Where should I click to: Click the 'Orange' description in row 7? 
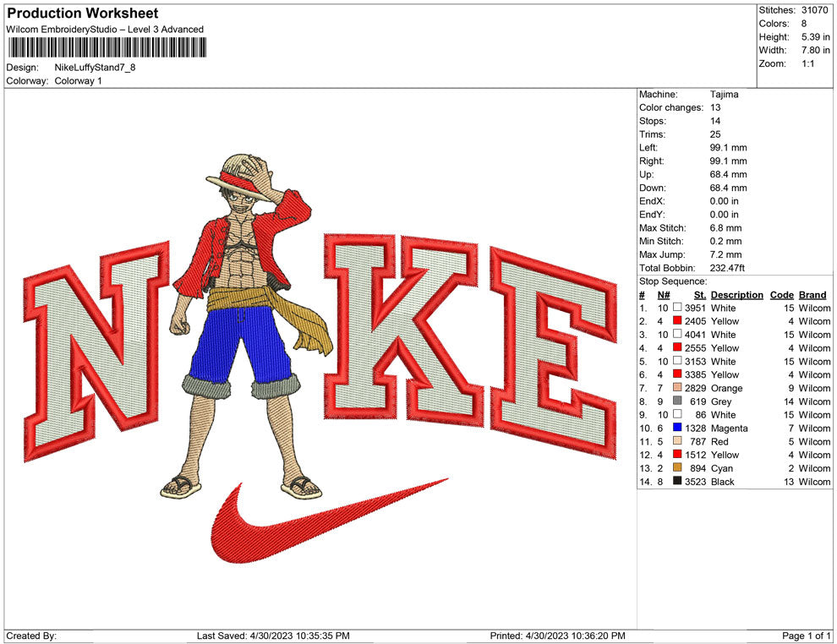[726, 388]
